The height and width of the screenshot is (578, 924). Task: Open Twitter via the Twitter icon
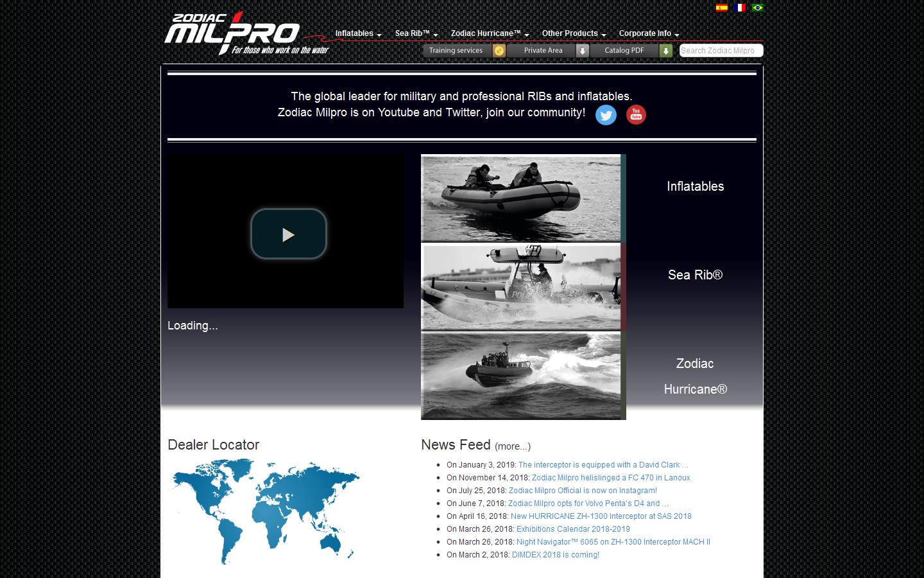606,115
